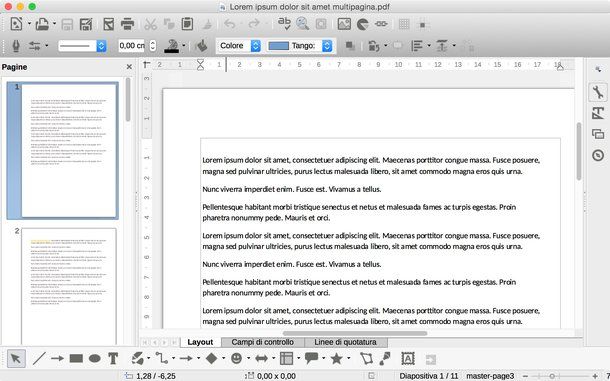The image size is (610, 381).
Task: Toggle the arrow selection tool
Action: click(16, 358)
